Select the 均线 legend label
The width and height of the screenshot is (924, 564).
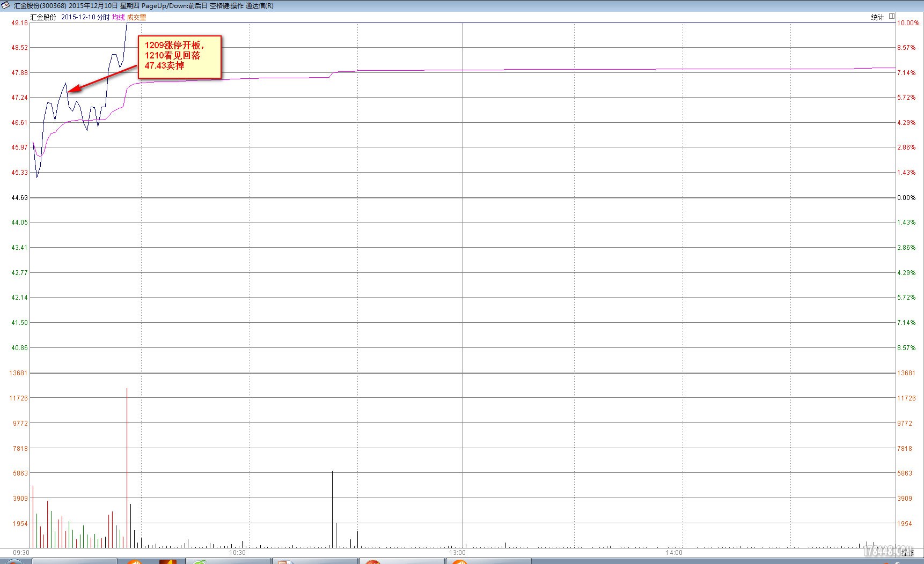(118, 17)
